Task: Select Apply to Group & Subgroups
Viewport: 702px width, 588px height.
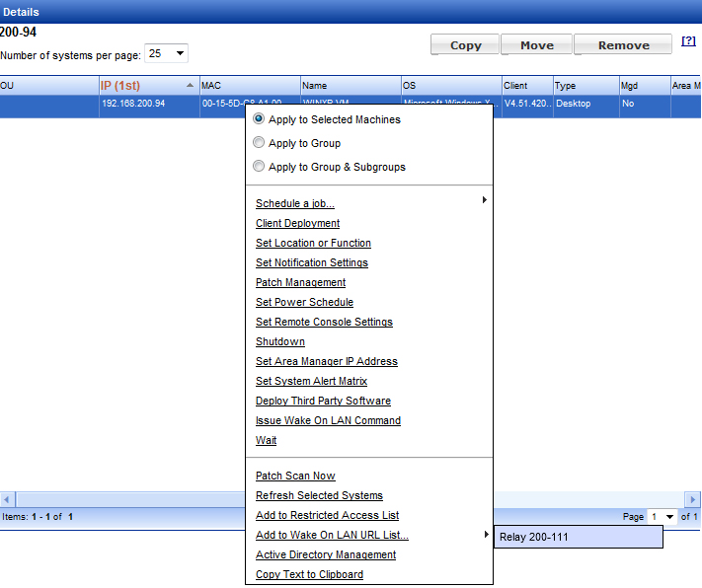Action: pos(259,167)
